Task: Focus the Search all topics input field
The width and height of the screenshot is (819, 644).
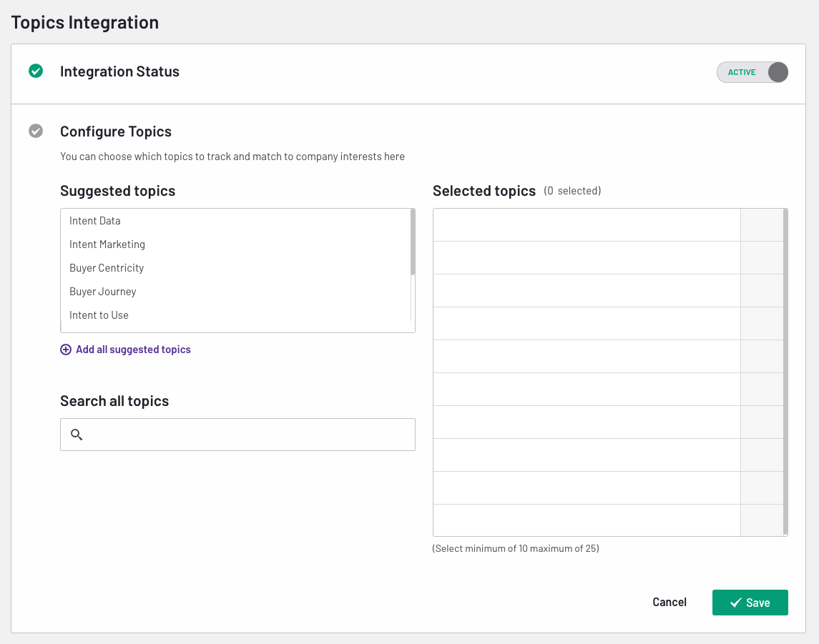Action: (247, 435)
